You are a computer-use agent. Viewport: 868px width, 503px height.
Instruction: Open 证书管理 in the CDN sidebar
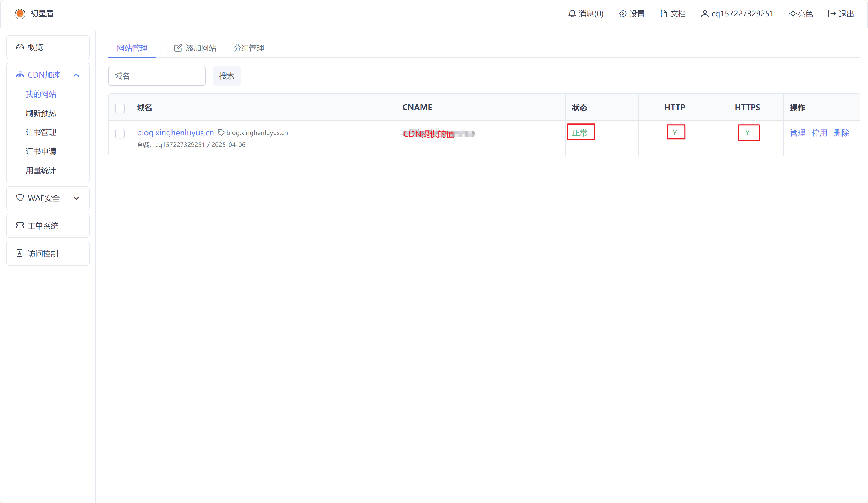tap(41, 132)
